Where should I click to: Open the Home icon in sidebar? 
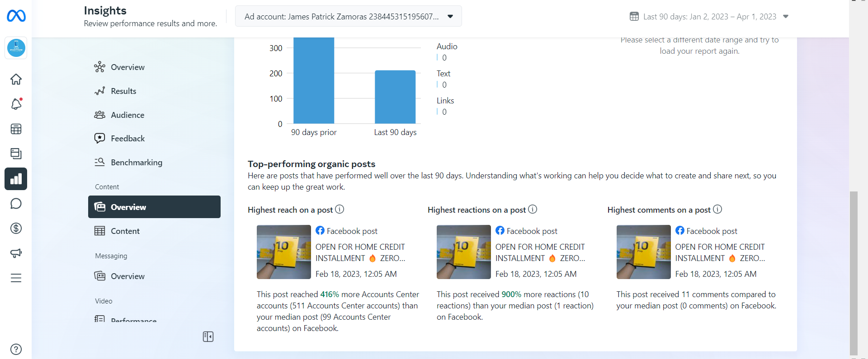click(x=16, y=79)
